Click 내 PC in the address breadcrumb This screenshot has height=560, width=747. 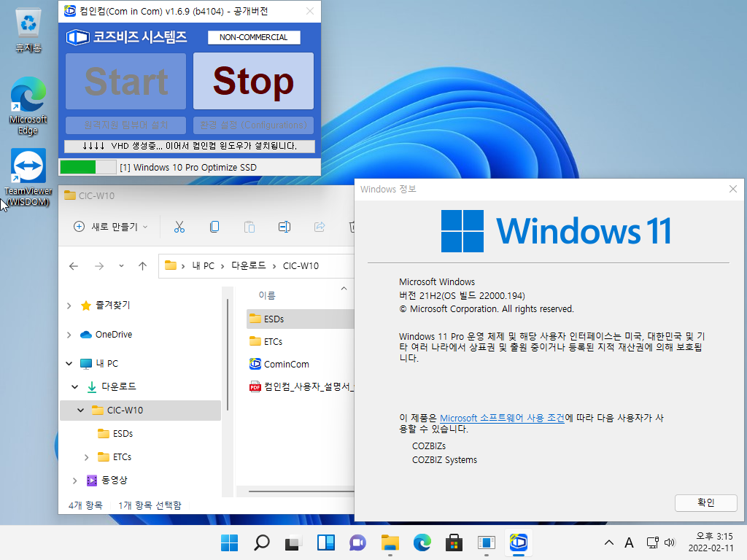point(203,265)
